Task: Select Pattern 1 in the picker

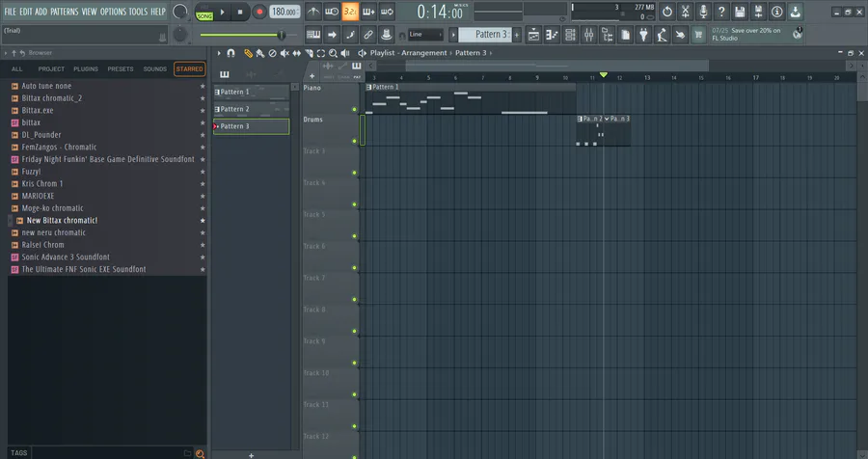Action: coord(252,92)
